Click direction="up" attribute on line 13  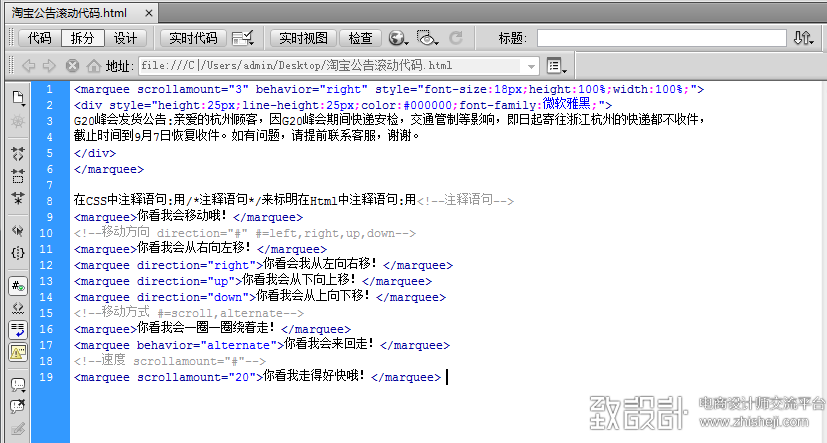pyautogui.click(x=189, y=281)
